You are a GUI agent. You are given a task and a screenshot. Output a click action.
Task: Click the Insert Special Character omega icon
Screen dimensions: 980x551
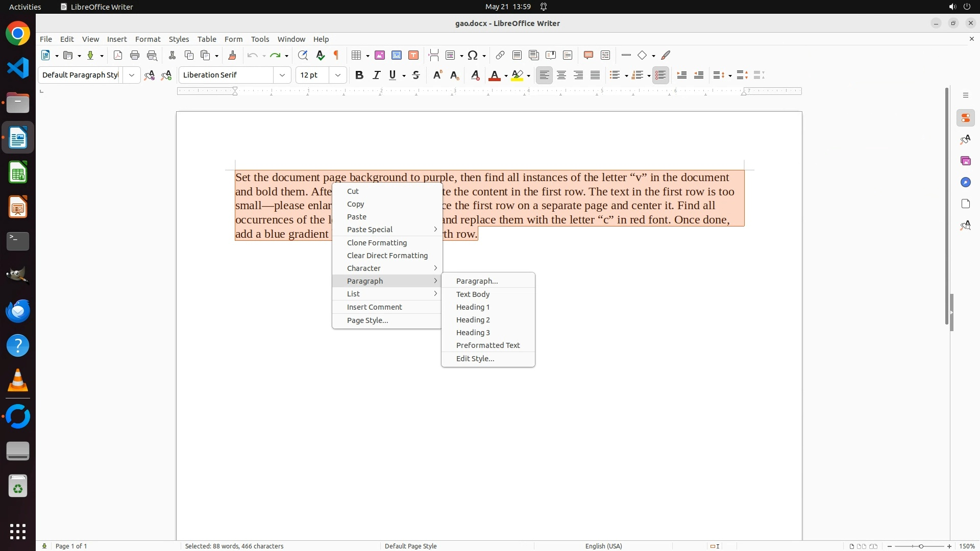(473, 55)
